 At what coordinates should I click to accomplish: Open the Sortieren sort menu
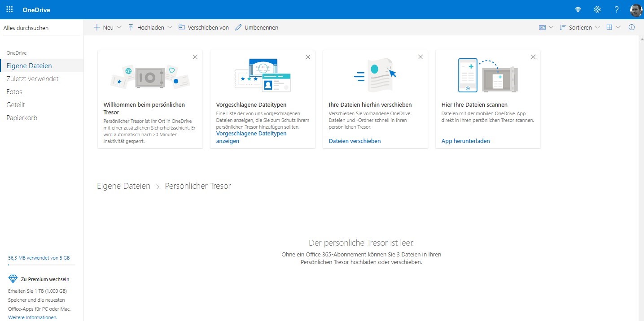click(x=580, y=27)
